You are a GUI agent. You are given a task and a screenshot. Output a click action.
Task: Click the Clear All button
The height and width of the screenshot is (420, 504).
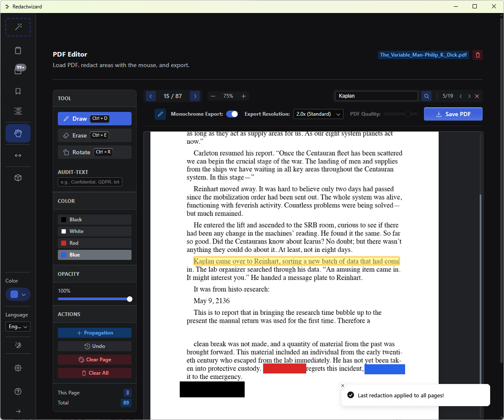[95, 373]
